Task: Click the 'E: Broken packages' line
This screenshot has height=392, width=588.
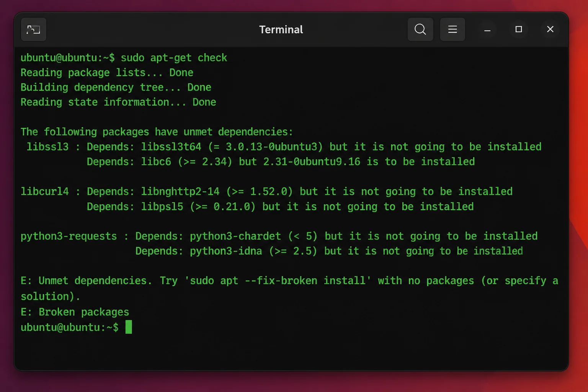Action: click(x=75, y=312)
